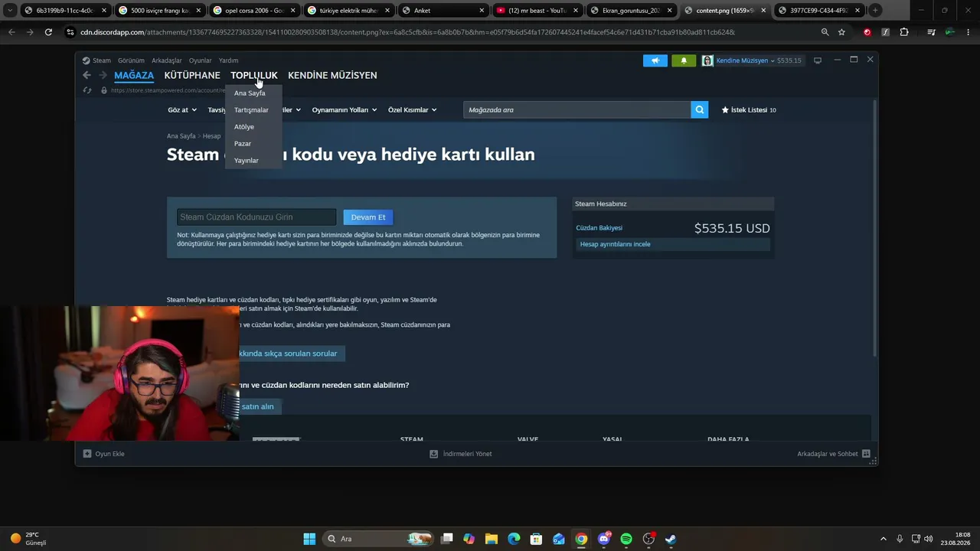Image resolution: width=980 pixels, height=551 pixels.
Task: Switch to the mr beast YouTube tab
Action: tap(537, 11)
